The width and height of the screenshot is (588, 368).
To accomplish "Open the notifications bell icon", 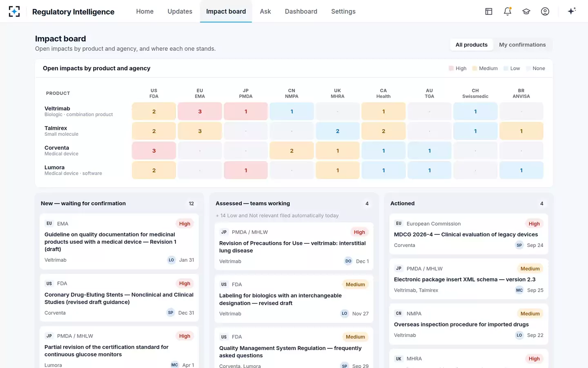I will (x=508, y=11).
